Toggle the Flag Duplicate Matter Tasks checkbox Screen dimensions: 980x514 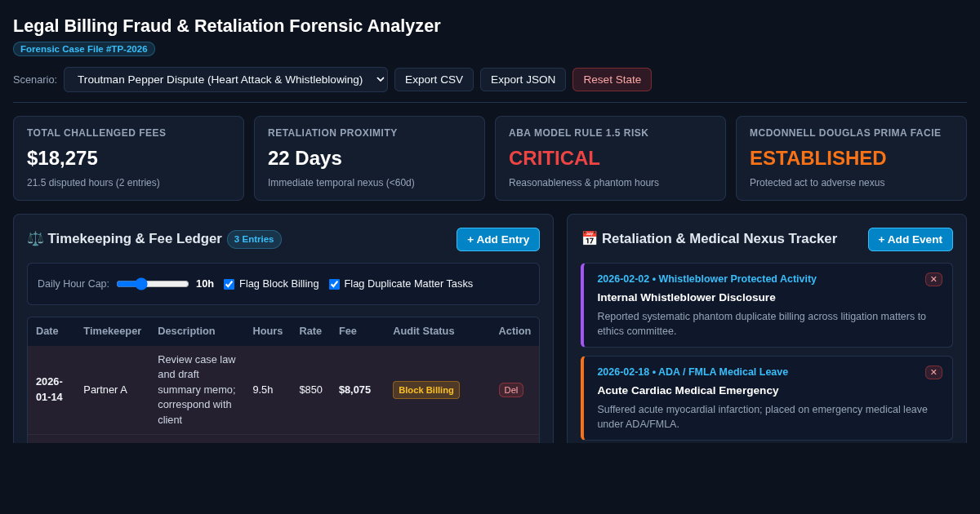coord(334,284)
